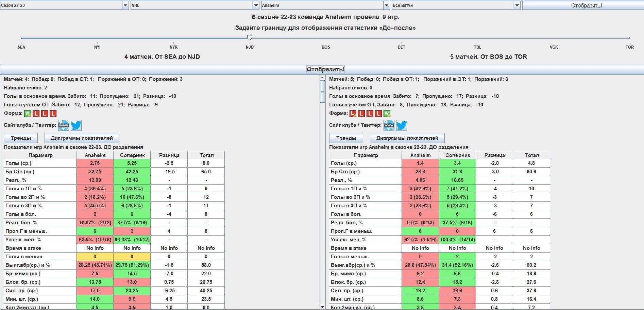
Task: Open Диаграммы показателей in right panel
Action: tap(407, 138)
